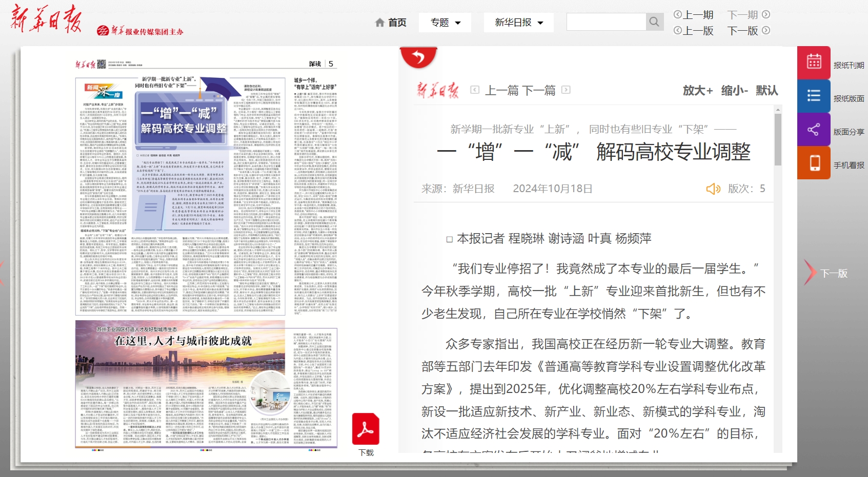Focus the search input field

click(606, 22)
